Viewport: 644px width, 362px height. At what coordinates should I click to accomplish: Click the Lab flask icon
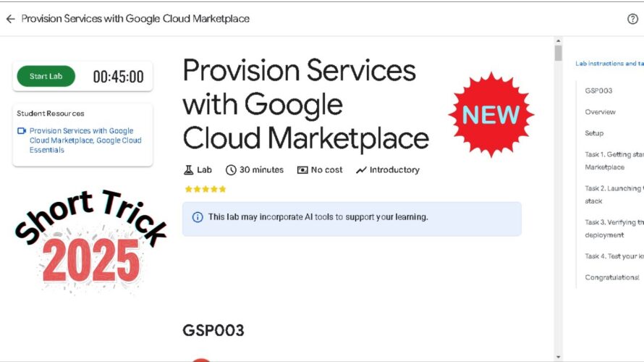pyautogui.click(x=189, y=169)
